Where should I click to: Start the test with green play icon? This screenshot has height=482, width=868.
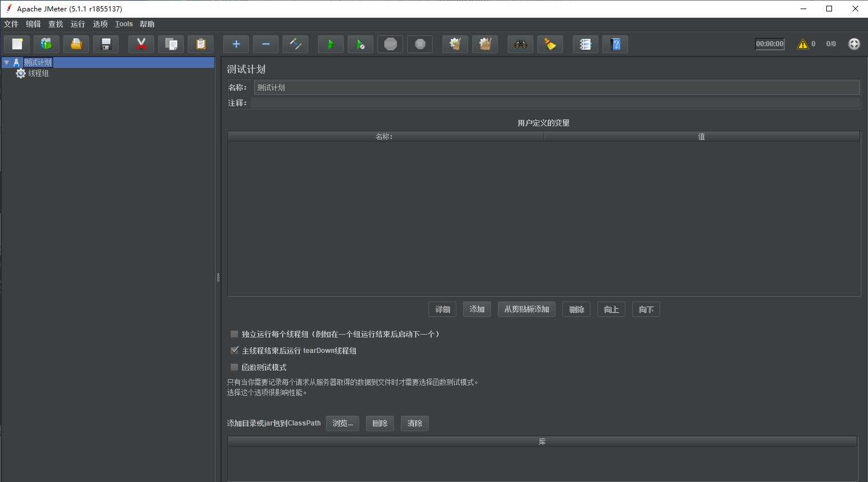331,44
